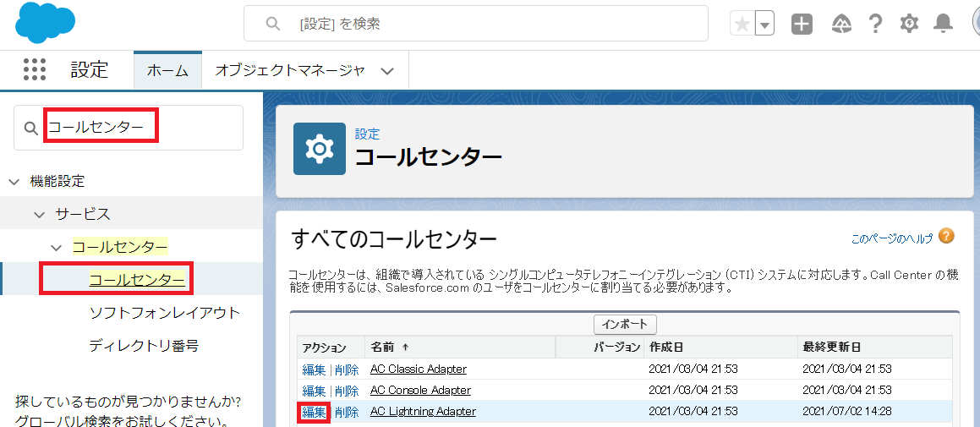Click 削除 for AC Console Adapter

click(347, 390)
